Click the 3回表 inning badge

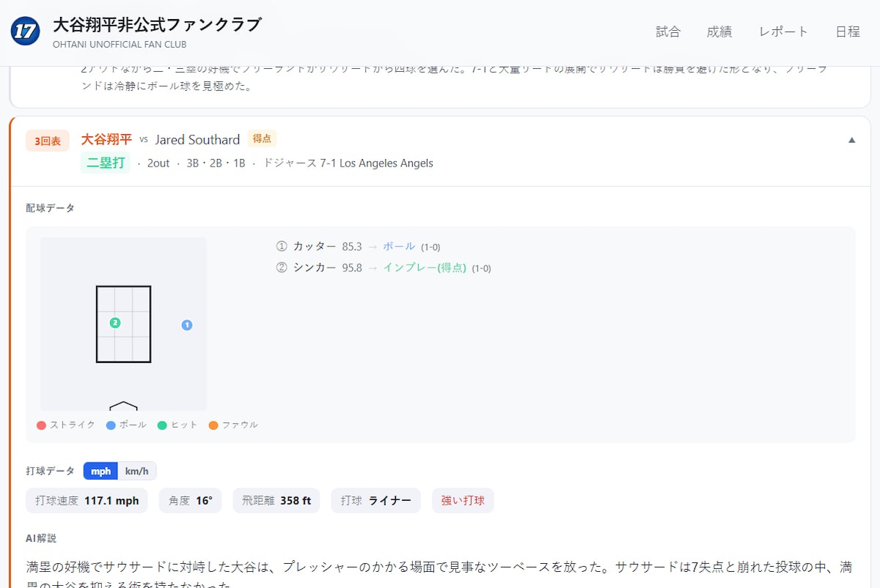point(48,141)
